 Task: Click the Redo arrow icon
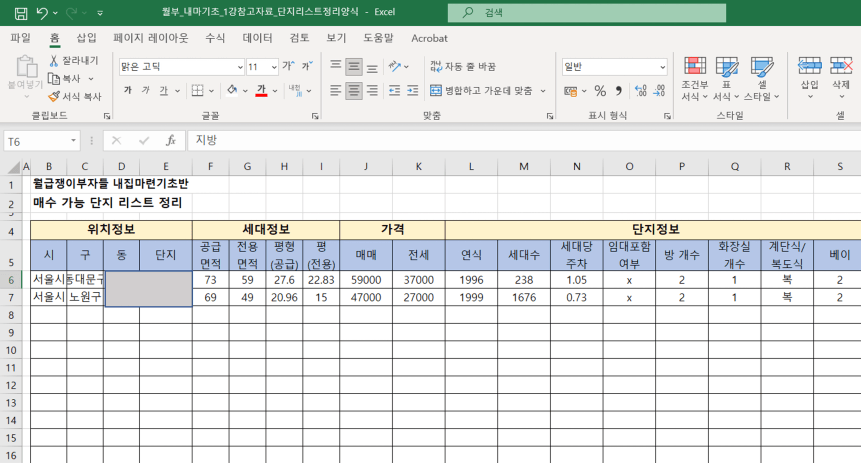[x=71, y=13]
